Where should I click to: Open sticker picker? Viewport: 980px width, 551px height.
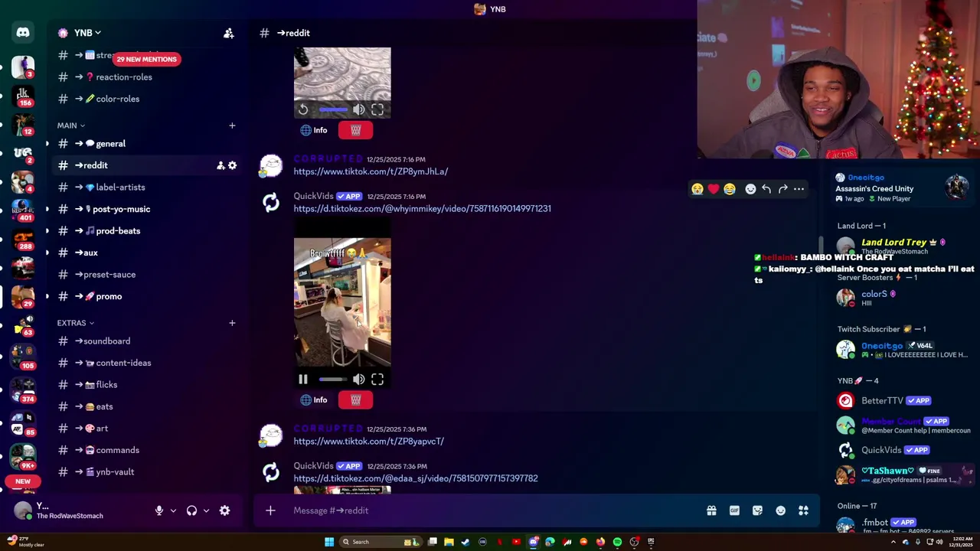click(757, 510)
